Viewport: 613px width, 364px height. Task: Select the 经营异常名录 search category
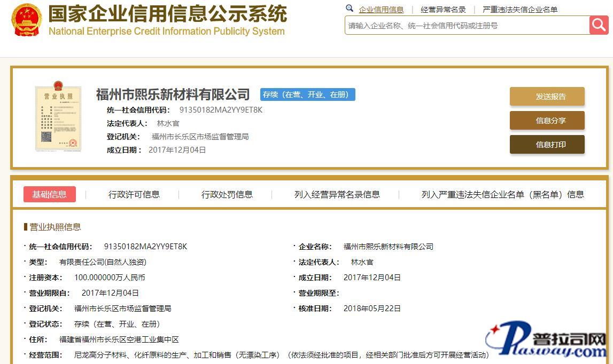pos(443,10)
